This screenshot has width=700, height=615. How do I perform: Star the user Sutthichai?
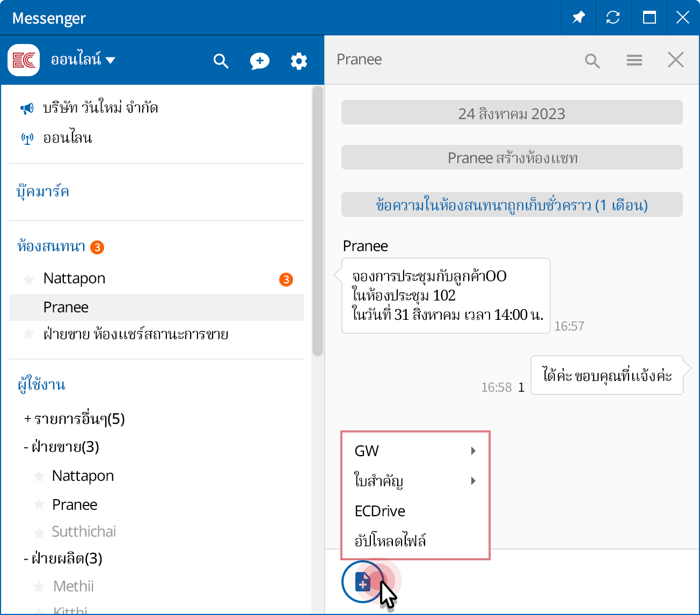(39, 532)
